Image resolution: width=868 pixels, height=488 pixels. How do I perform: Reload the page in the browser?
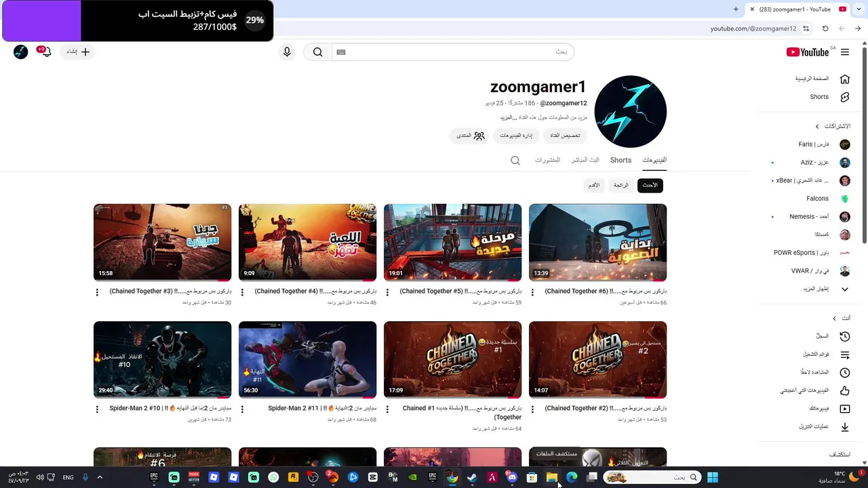click(x=825, y=28)
